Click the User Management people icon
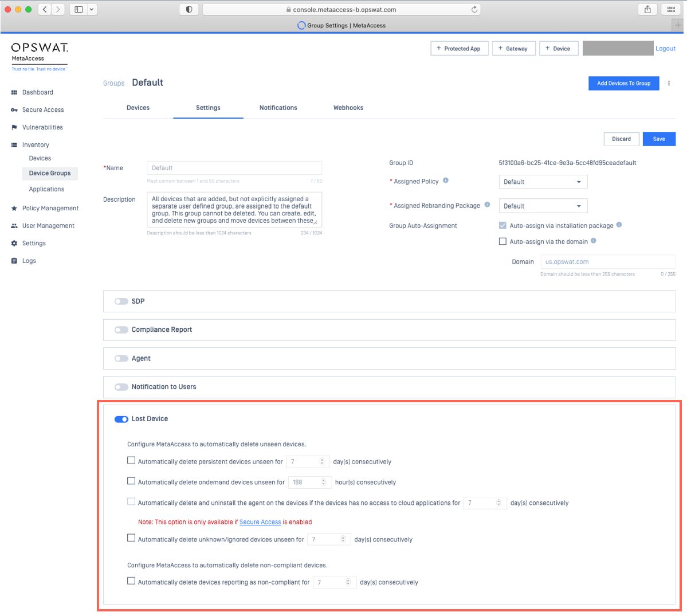 14,226
